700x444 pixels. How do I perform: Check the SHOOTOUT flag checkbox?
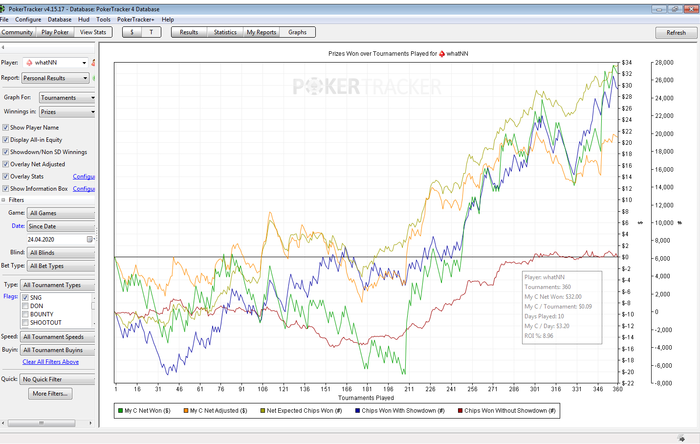coord(25,323)
